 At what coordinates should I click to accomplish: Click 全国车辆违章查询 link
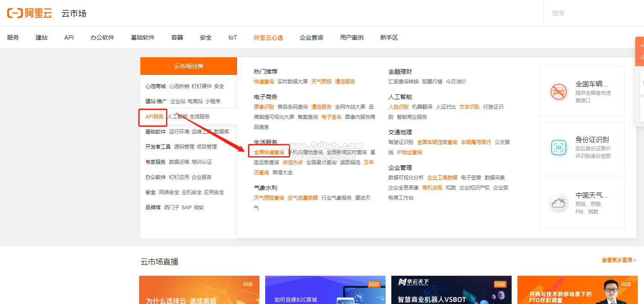tap(437, 142)
